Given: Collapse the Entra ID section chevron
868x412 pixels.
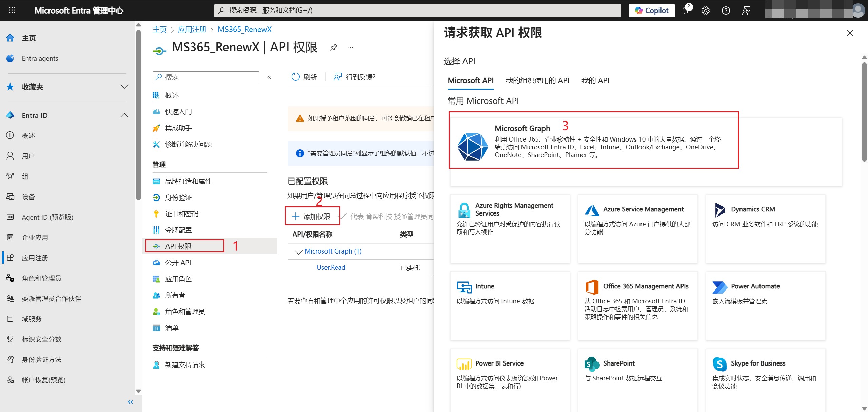Looking at the screenshot, I should 124,115.
